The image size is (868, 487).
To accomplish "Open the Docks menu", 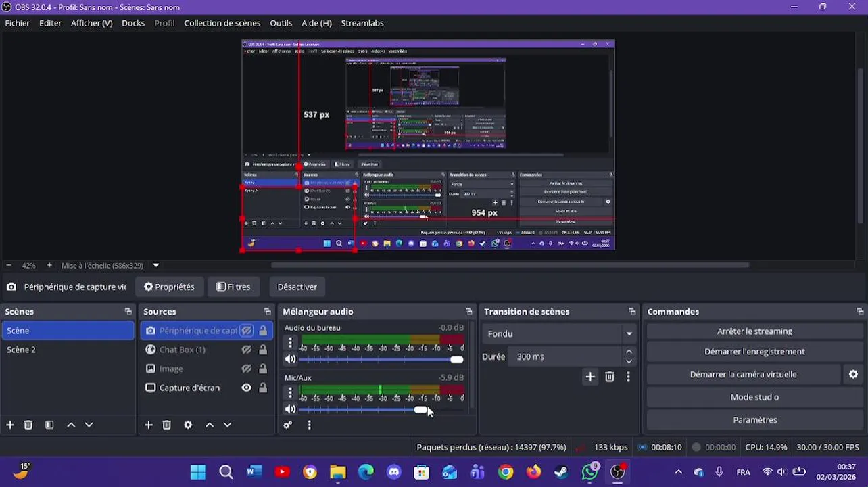I will (x=133, y=23).
